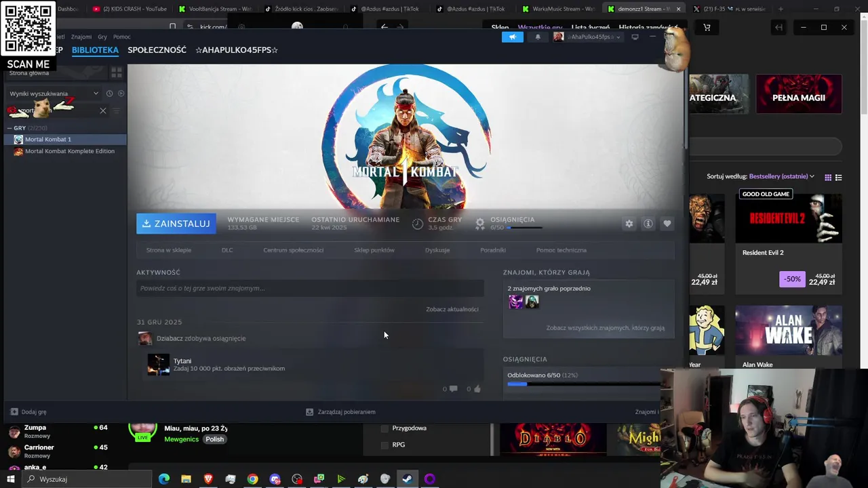Click the activity message input field
Image resolution: width=868 pixels, height=488 pixels.
310,289
